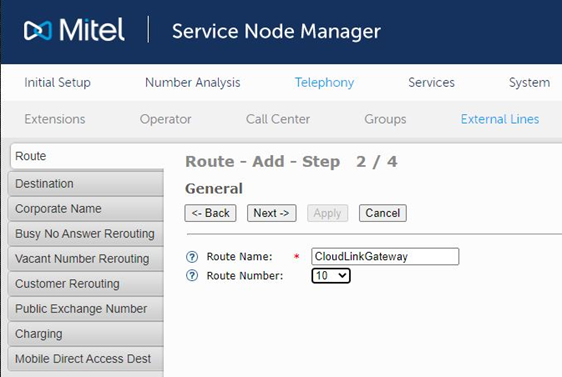
Task: Open Vacant Number Rerouting section
Action: [86, 259]
